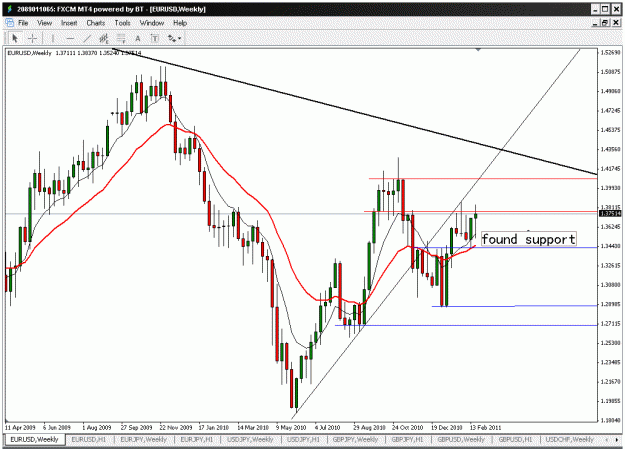Activate the crosshair tool
The height and width of the screenshot is (449, 625).
point(32,38)
